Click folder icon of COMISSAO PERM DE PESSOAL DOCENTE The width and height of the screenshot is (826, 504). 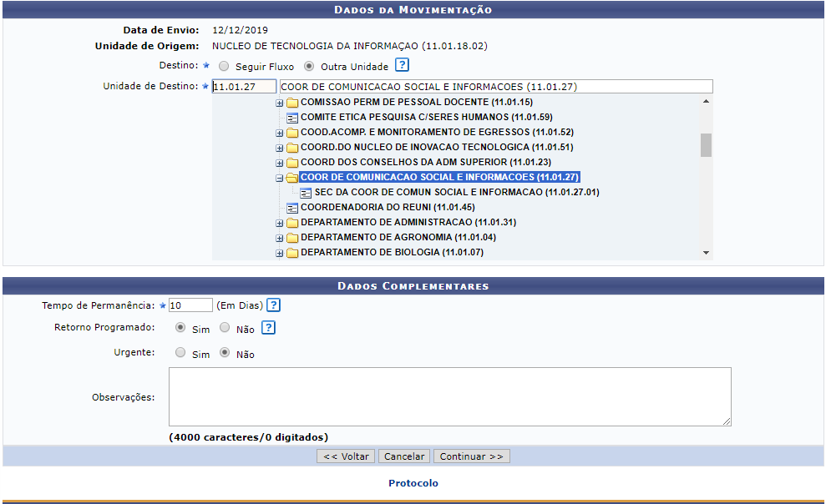(x=292, y=103)
